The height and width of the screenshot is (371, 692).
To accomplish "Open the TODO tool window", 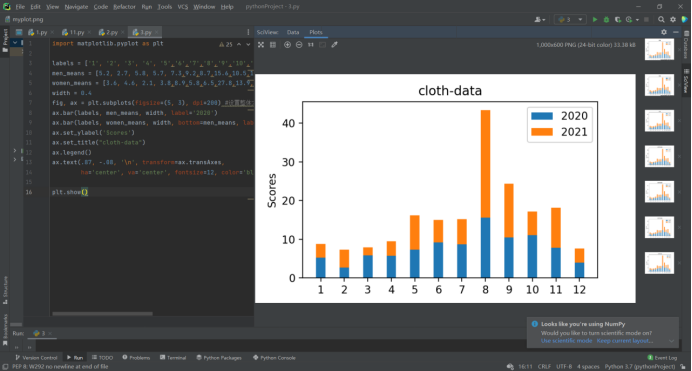I will tap(102, 358).
